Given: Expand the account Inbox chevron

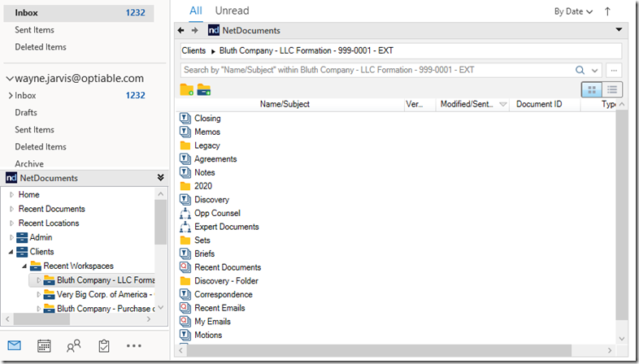Looking at the screenshot, I should click(11, 95).
